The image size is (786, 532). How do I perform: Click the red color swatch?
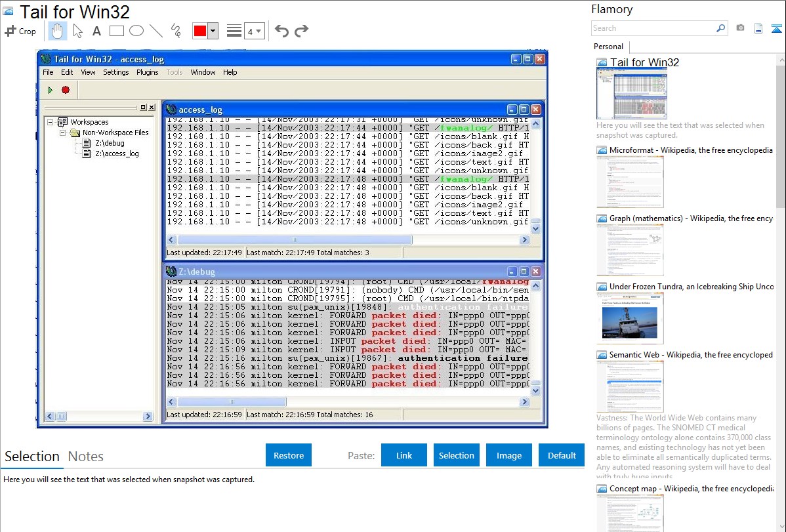click(199, 31)
